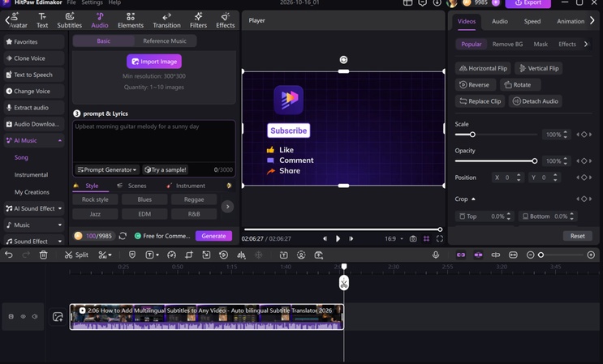This screenshot has height=364, width=603.
Task: Open the Text tools tab
Action: pos(42,20)
